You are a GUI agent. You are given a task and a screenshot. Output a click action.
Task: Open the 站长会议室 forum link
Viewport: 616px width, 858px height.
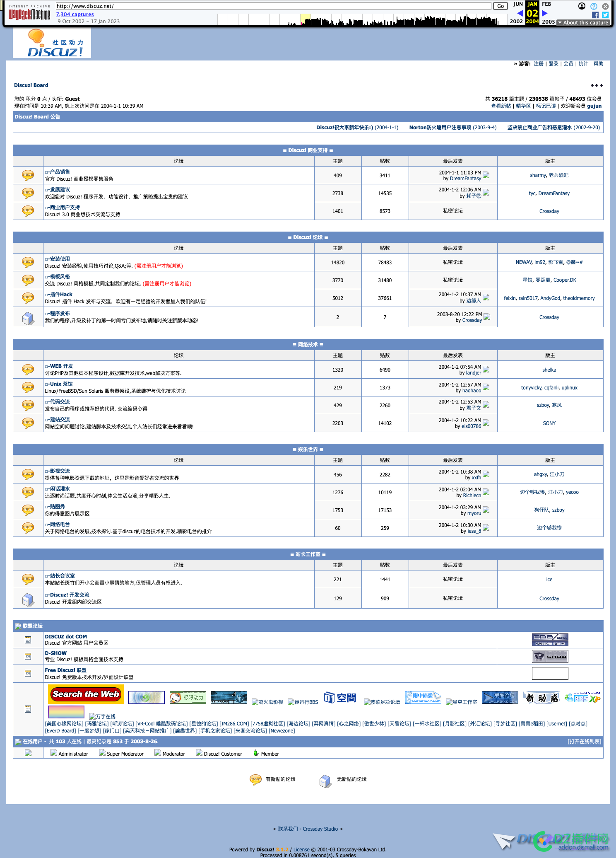62,576
